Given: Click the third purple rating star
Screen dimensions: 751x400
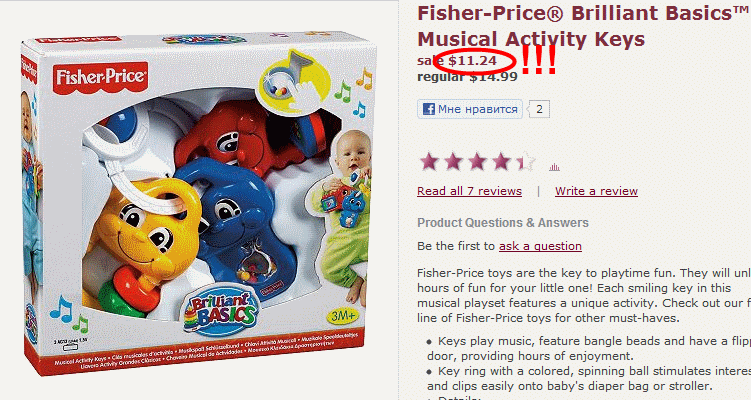Looking at the screenshot, I should click(x=477, y=161).
